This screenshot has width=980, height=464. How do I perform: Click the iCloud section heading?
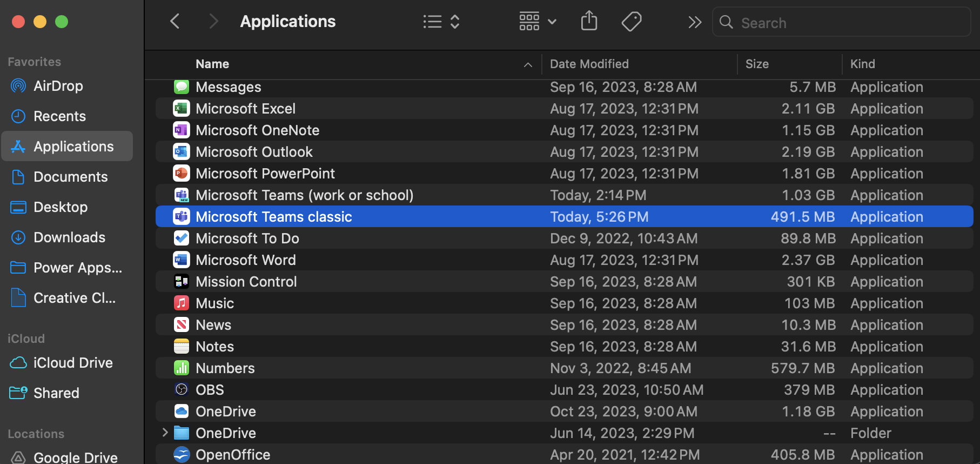tap(26, 339)
